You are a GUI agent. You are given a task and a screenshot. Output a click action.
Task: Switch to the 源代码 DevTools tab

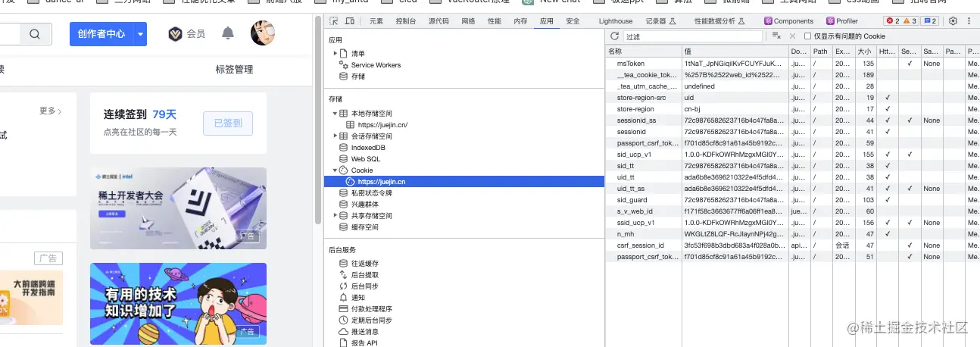(438, 21)
